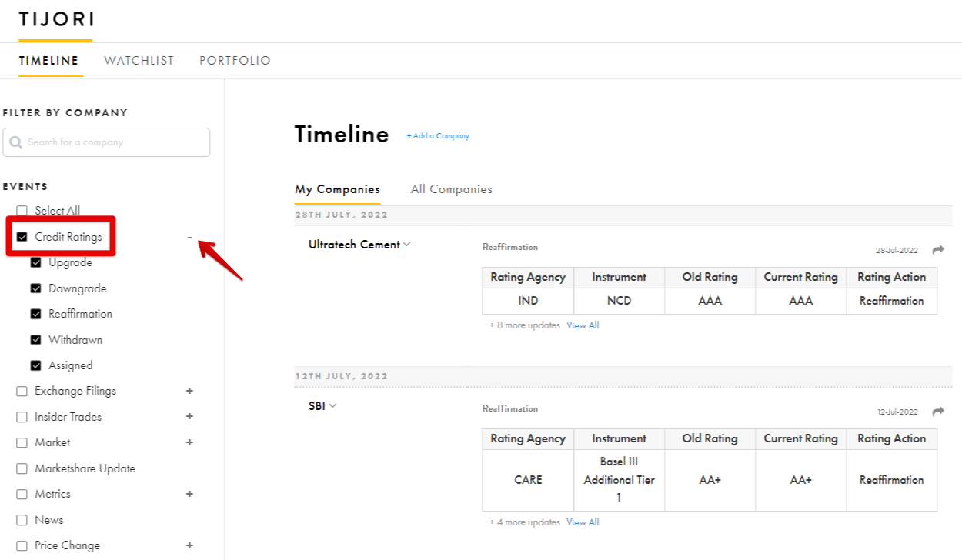This screenshot has width=962, height=560.
Task: Check the News checkbox
Action: tap(22, 520)
